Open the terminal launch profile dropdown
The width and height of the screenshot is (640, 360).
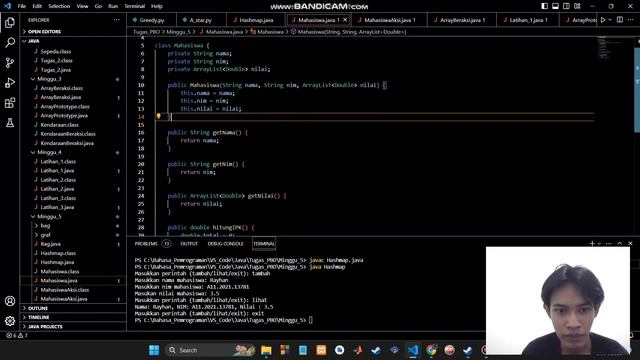pos(599,244)
